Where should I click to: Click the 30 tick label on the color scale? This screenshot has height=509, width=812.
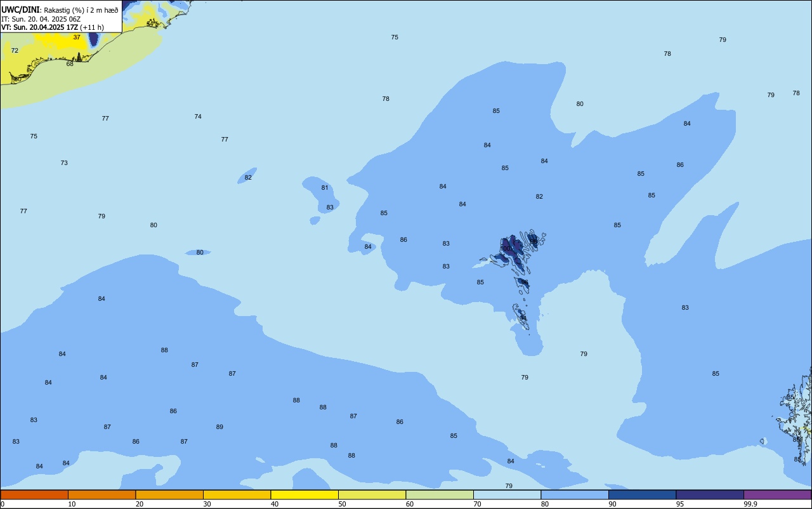coord(207,504)
